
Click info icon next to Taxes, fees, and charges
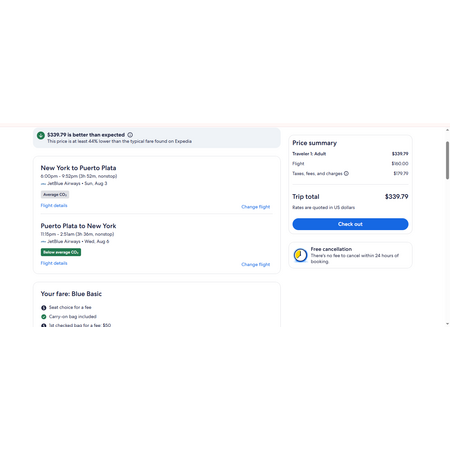(346, 173)
